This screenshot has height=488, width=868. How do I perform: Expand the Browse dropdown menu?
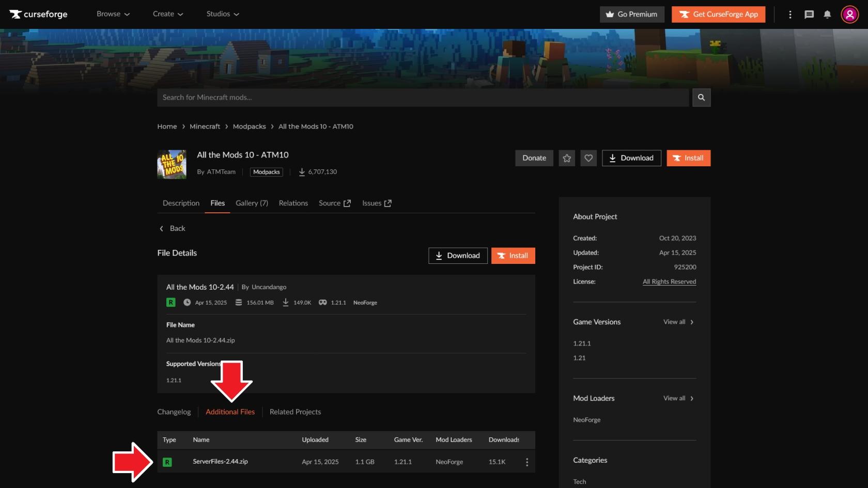[x=113, y=14]
